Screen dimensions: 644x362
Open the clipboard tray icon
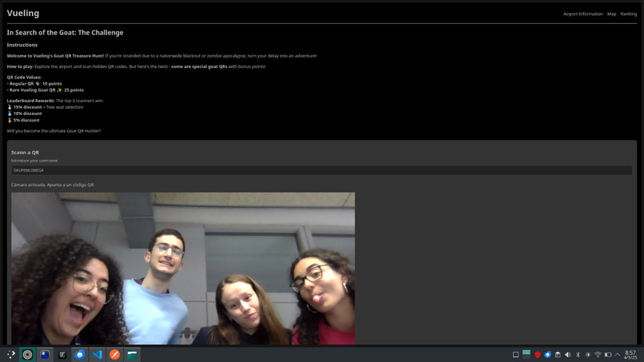[x=558, y=355]
